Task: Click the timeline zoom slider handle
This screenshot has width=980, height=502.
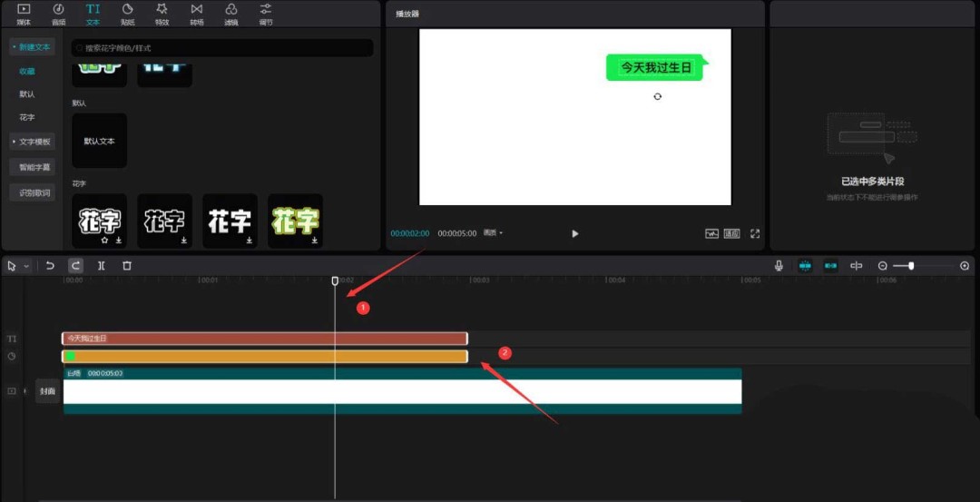Action: coord(911,266)
